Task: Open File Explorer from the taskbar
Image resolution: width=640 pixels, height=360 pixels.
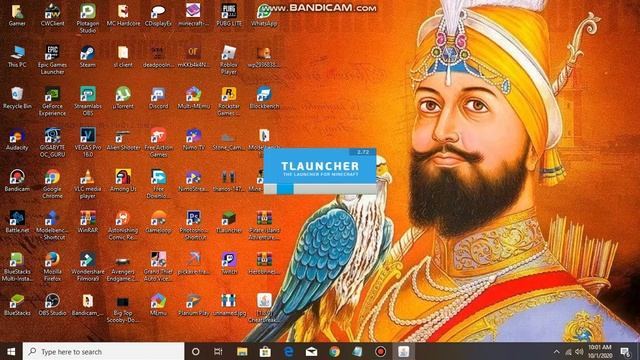Action: 242,351
